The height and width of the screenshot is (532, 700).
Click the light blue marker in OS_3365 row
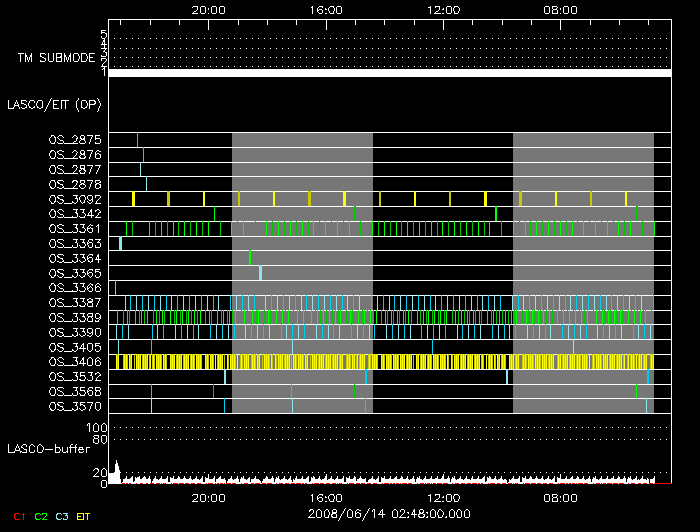260,273
